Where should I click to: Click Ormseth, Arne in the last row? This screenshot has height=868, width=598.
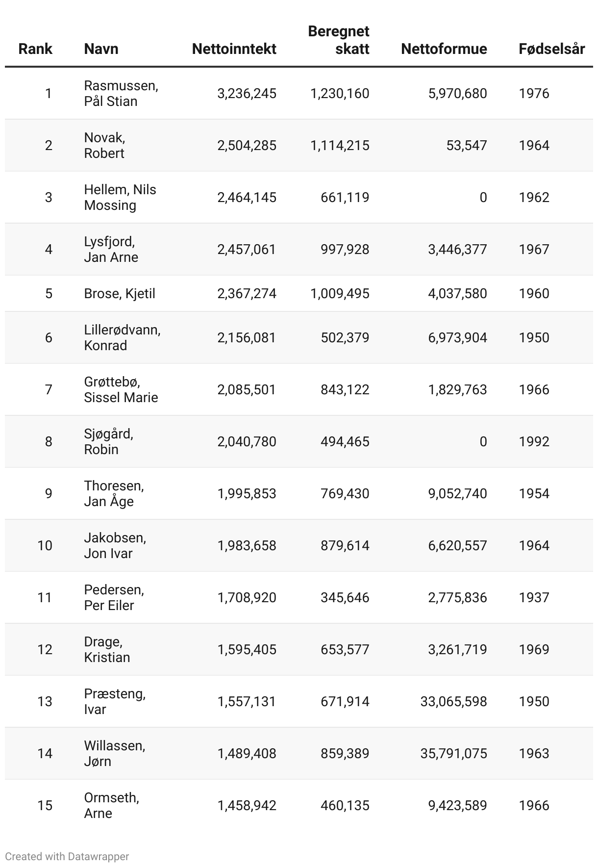112,805
